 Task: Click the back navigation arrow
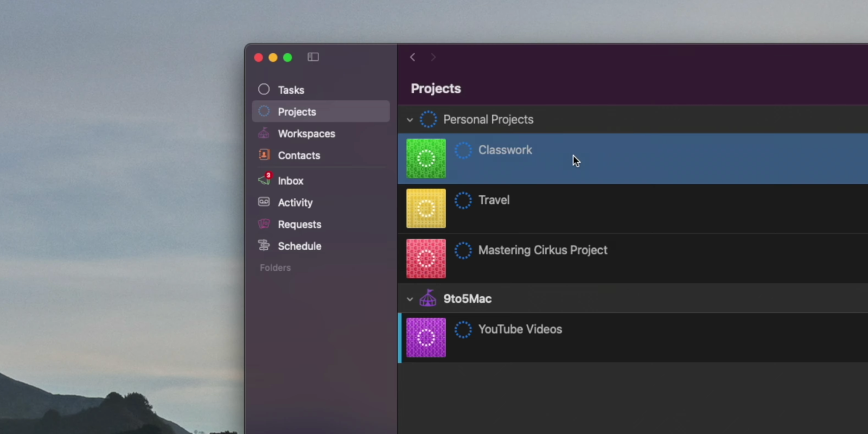coord(413,57)
